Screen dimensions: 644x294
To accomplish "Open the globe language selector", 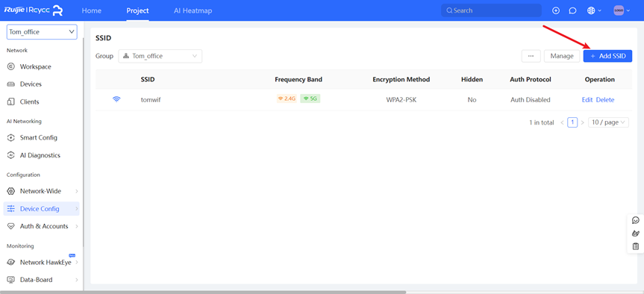I will tap(594, 10).
